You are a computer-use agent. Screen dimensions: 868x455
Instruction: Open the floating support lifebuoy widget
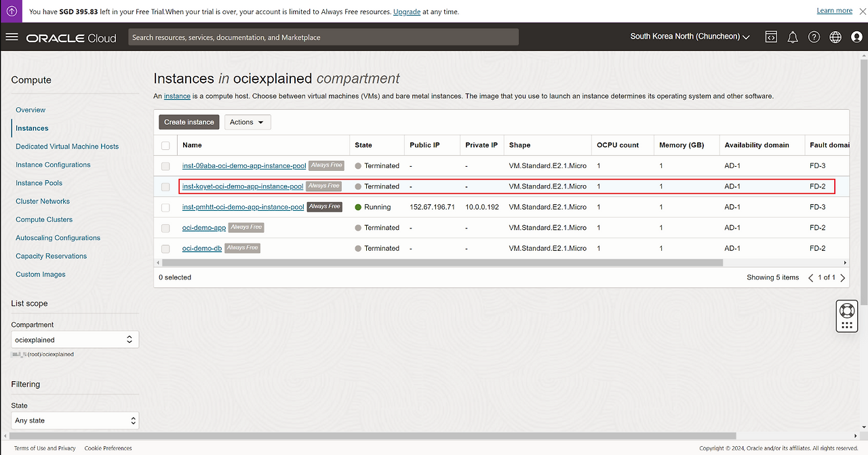[846, 316]
